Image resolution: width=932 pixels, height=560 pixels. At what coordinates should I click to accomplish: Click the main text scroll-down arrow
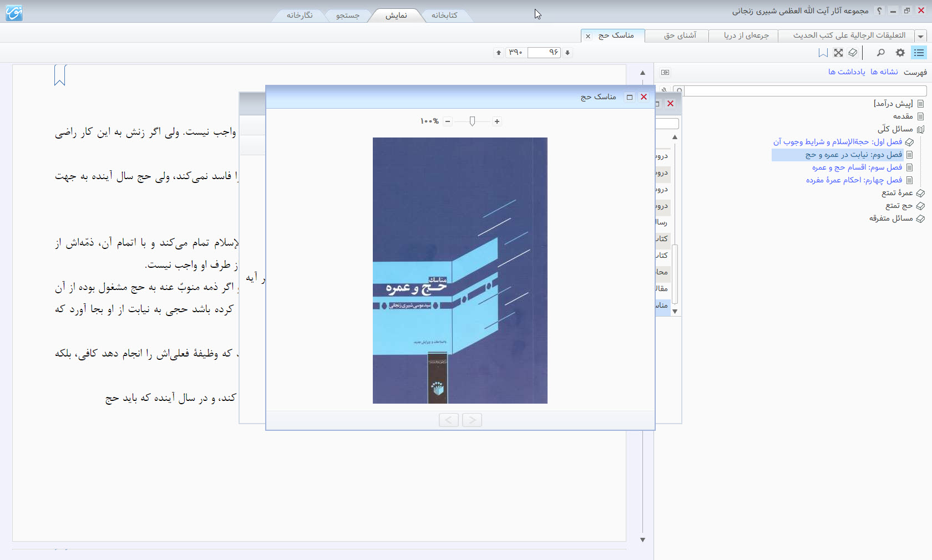(642, 539)
